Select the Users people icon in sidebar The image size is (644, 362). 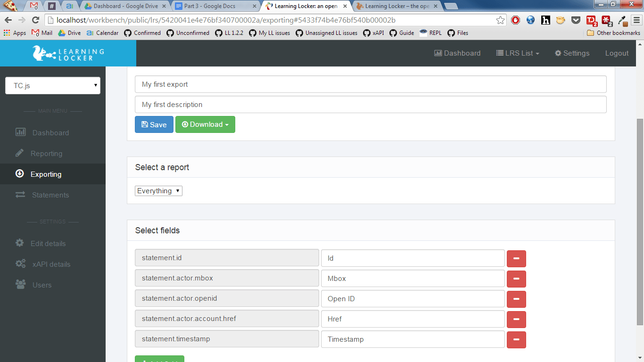(20, 285)
